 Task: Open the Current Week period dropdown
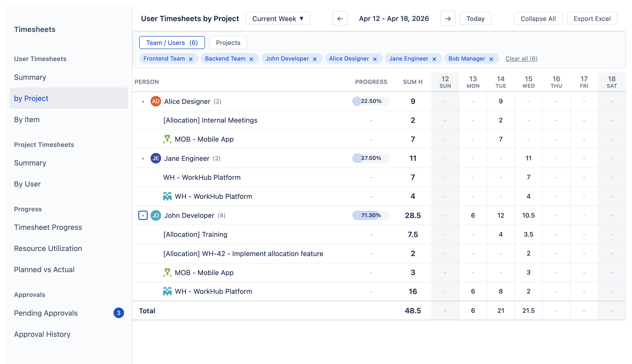[x=278, y=19]
